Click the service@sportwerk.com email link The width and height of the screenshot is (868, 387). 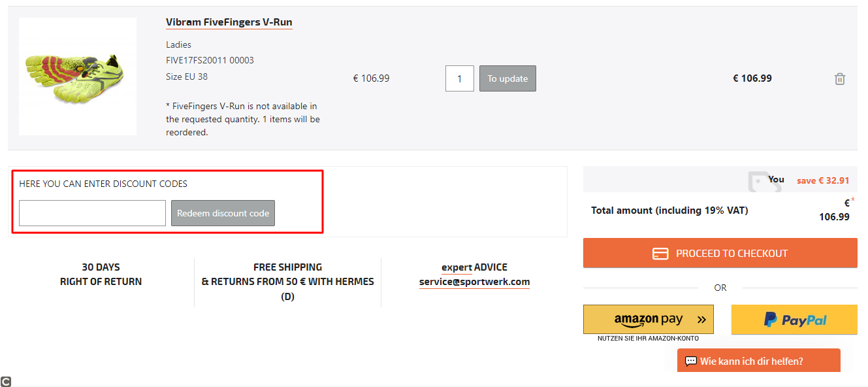(474, 282)
